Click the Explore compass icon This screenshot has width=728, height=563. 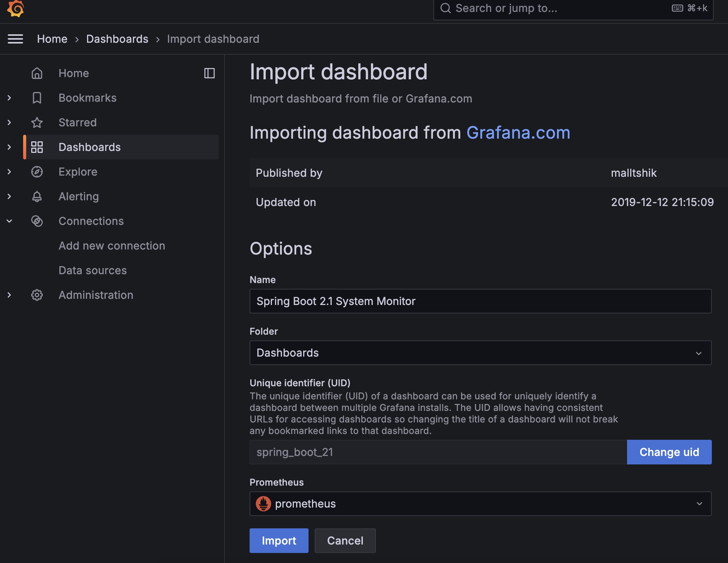pyautogui.click(x=37, y=172)
